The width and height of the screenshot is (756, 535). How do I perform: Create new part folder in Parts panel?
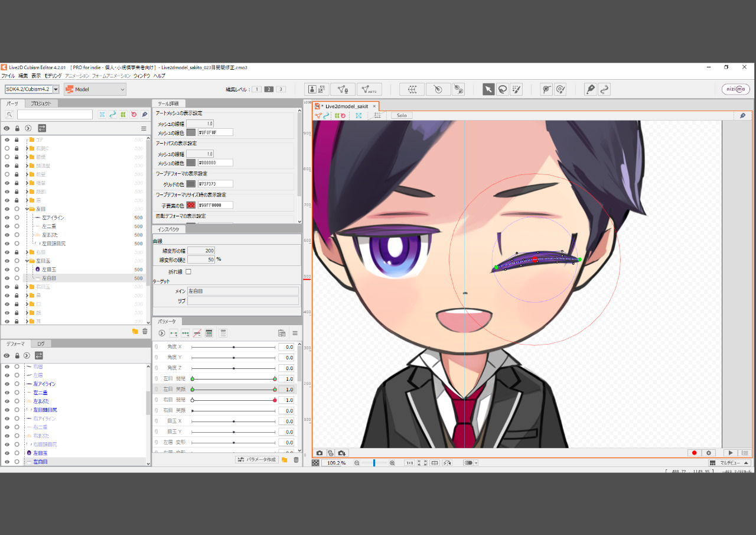click(135, 332)
